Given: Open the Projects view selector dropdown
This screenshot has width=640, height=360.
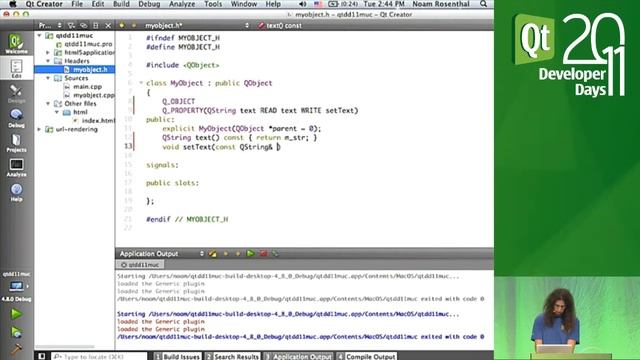Looking at the screenshot, I should point(50,25).
